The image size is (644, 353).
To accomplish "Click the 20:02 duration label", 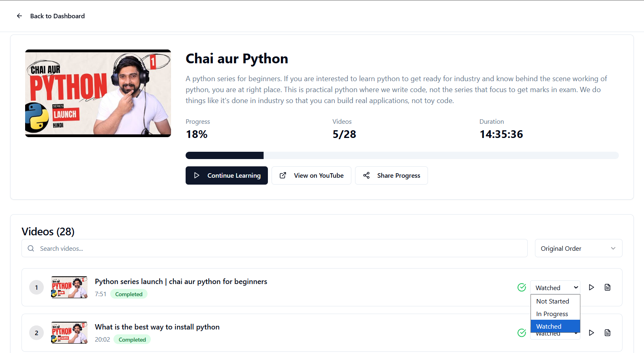I will click(103, 340).
